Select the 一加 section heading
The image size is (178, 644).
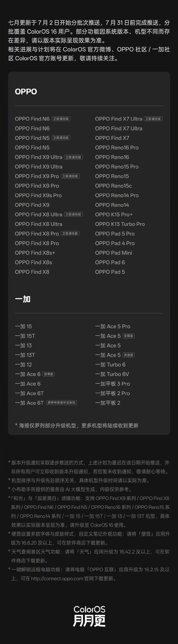tap(23, 299)
